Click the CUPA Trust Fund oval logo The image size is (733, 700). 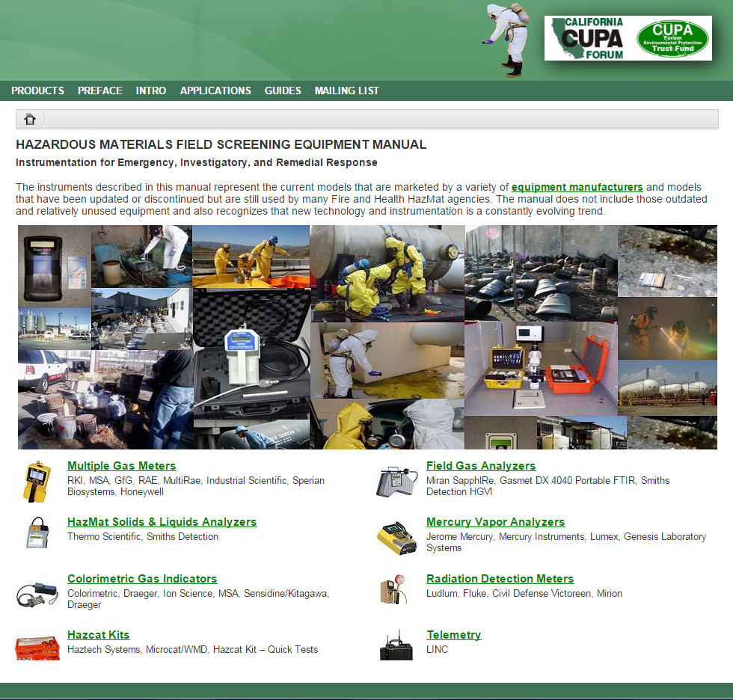click(x=672, y=38)
